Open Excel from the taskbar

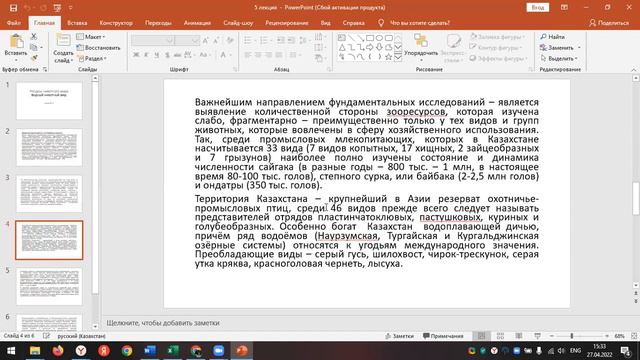click(173, 351)
